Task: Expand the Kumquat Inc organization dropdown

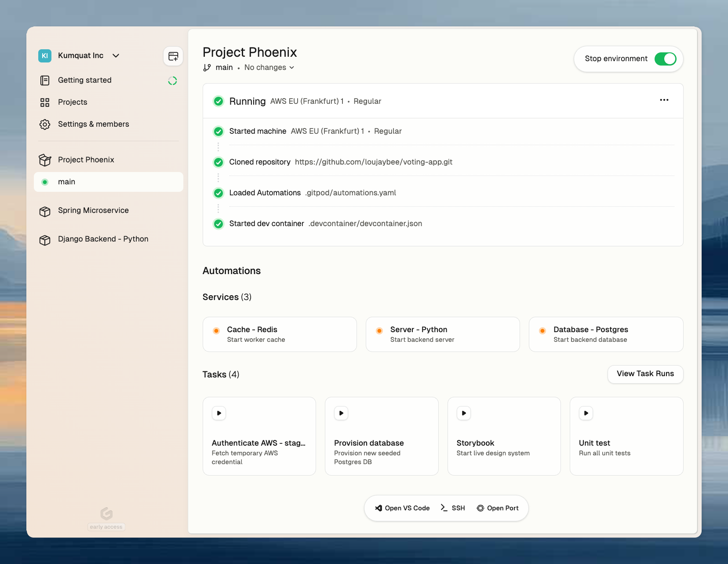Action: tap(116, 55)
